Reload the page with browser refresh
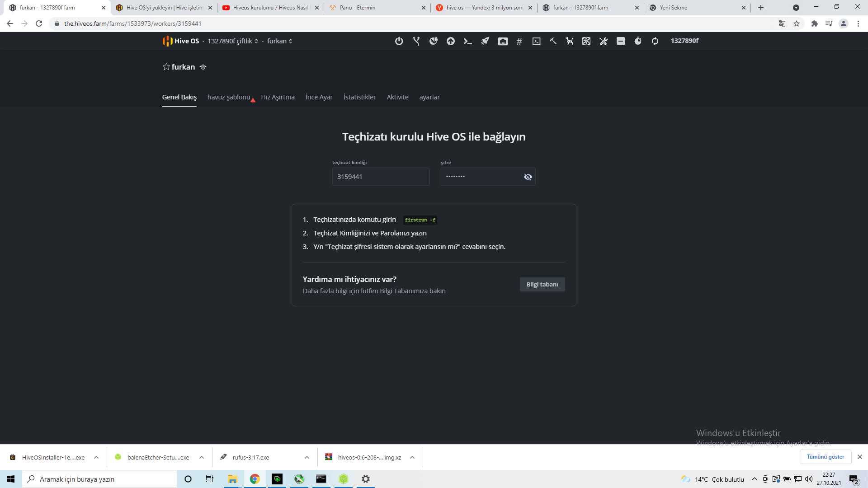This screenshot has width=868, height=488. click(39, 23)
